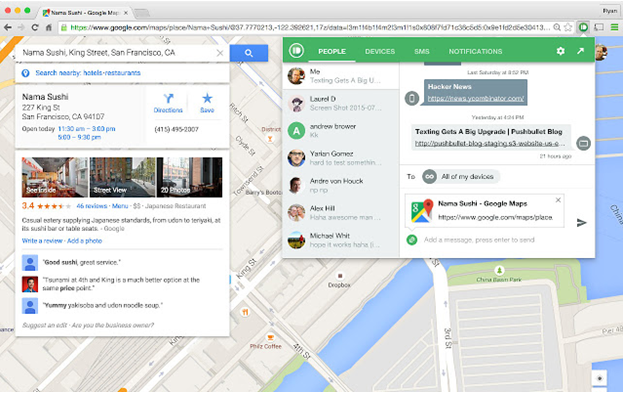
Task: Open the conversation with Yarian Gomez
Action: pos(341,158)
